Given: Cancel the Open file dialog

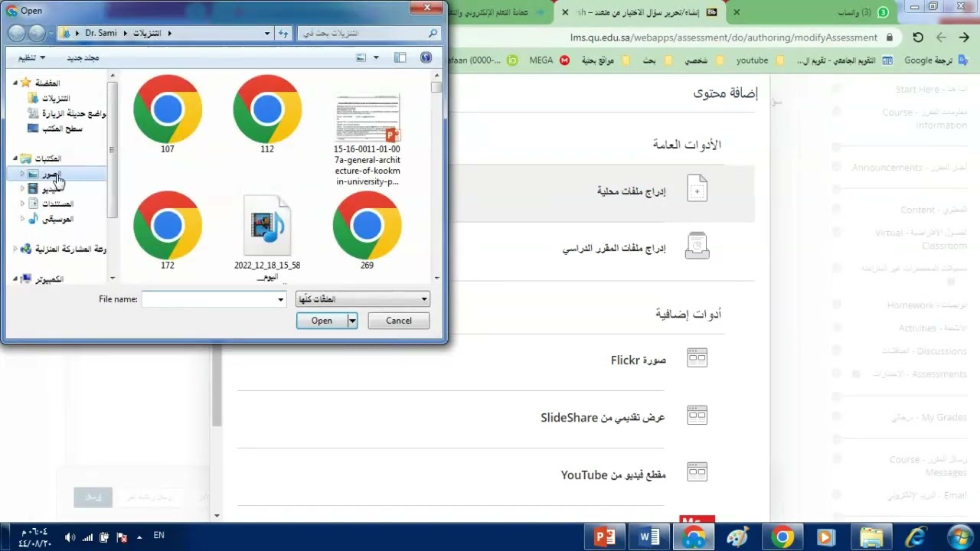Looking at the screenshot, I should coord(398,321).
